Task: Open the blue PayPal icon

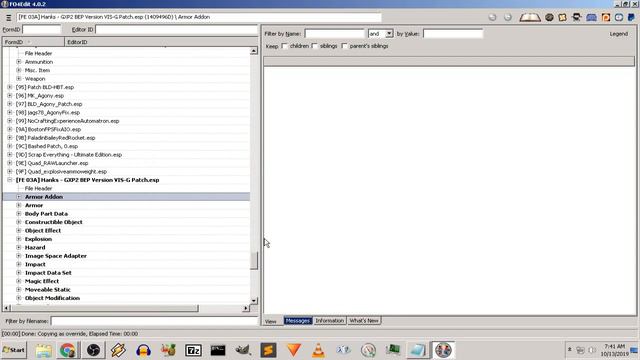Action: (x=631, y=17)
